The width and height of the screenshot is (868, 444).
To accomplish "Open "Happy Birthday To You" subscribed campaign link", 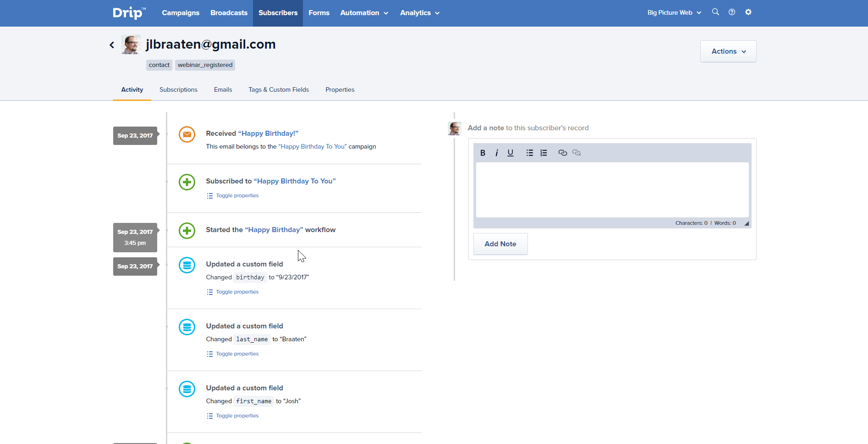I will pyautogui.click(x=295, y=181).
